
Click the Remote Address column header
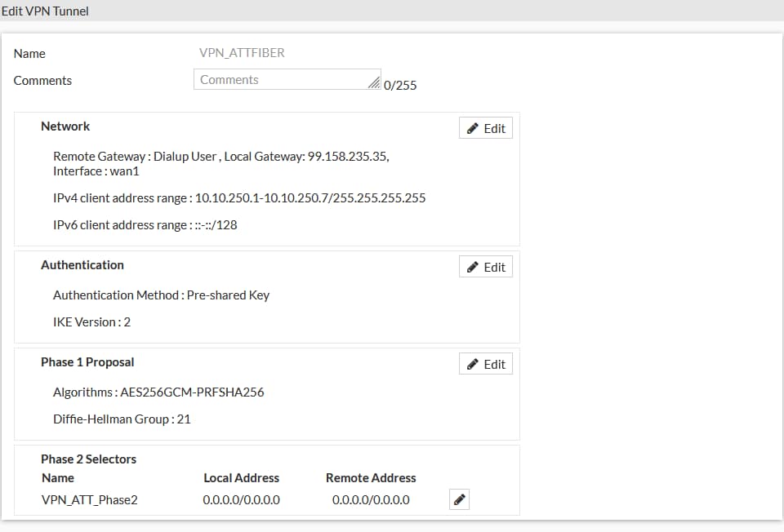371,478
